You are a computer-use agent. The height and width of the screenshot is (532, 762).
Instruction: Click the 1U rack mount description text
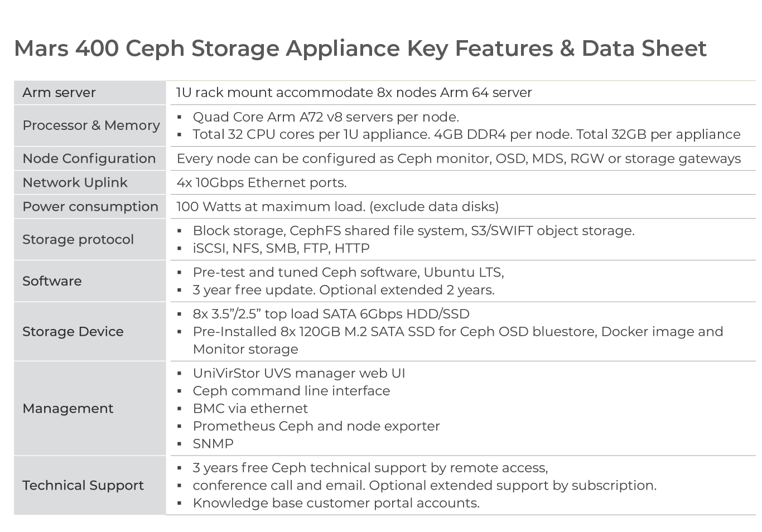coord(354,93)
